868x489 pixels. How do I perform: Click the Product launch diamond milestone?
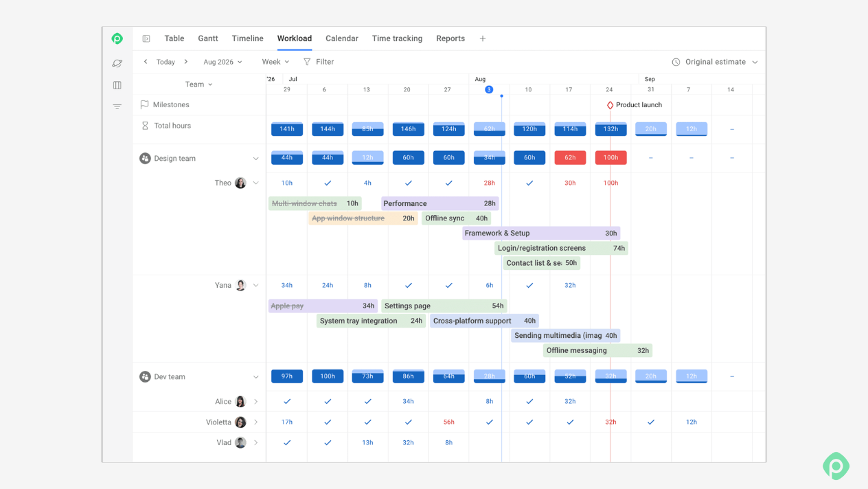610,105
